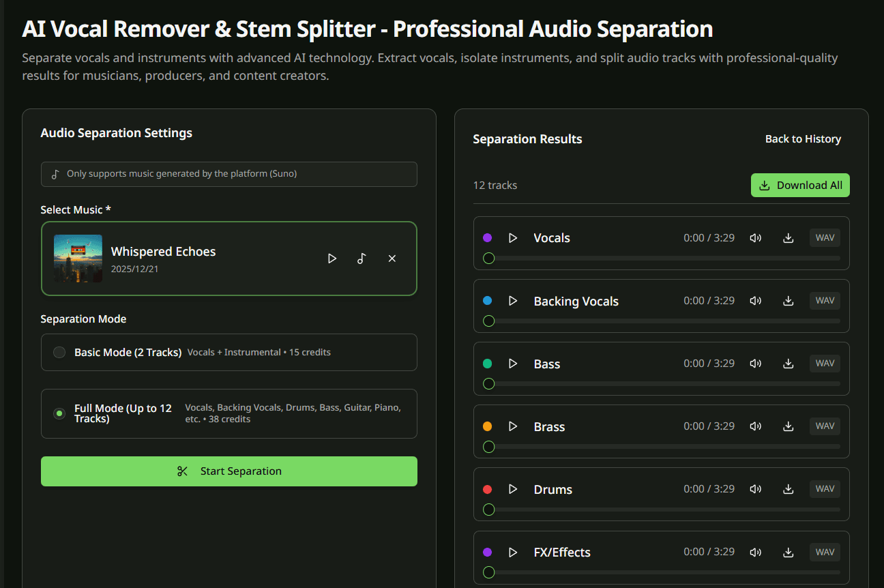884x588 pixels.
Task: Click the download icon for Brass
Action: (789, 426)
